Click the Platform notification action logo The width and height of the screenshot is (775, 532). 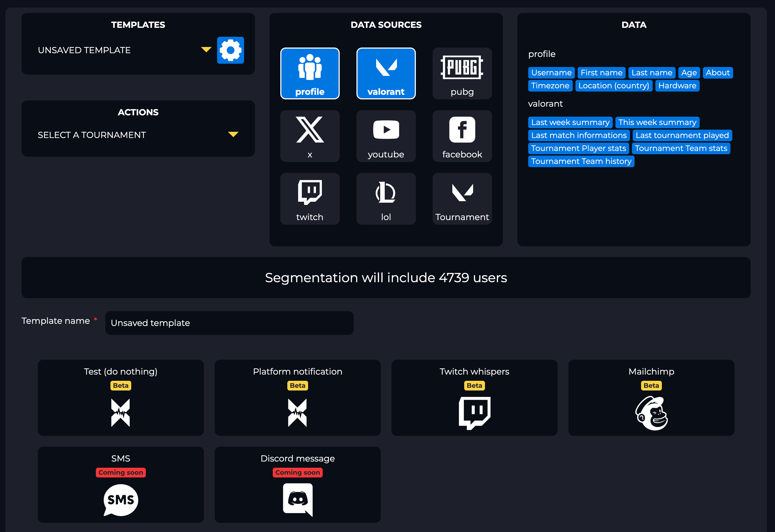click(x=297, y=413)
